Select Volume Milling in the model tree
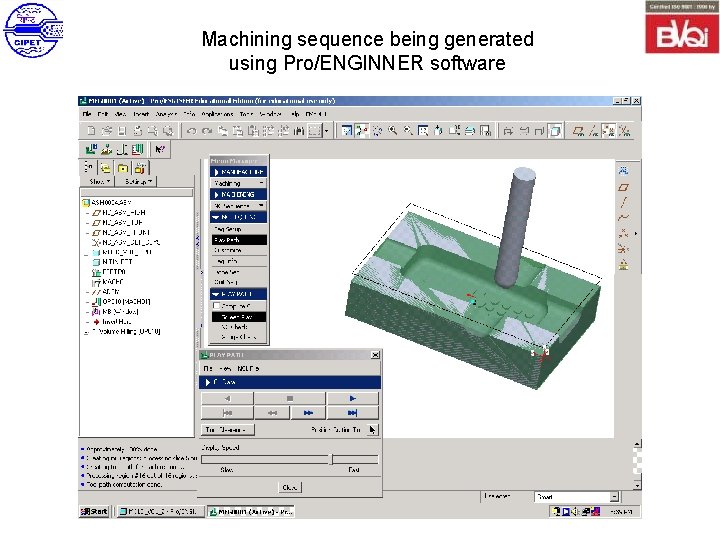 click(x=126, y=332)
